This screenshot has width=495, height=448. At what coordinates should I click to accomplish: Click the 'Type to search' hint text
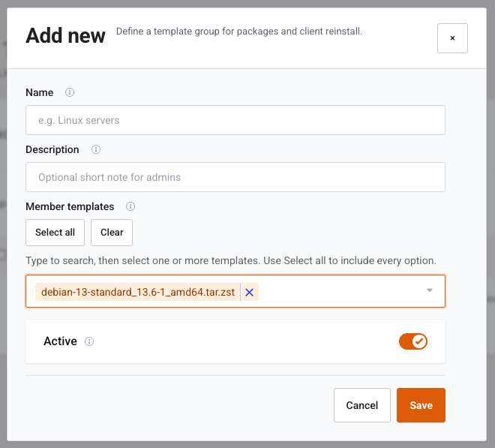click(231, 260)
